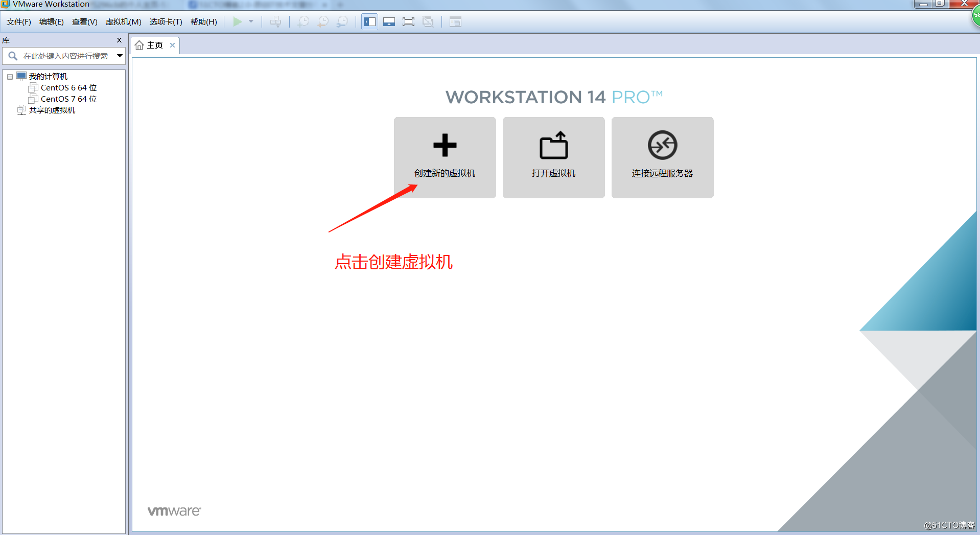This screenshot has height=535, width=980.
Task: Open the 帮助(H) menu
Action: click(x=203, y=22)
